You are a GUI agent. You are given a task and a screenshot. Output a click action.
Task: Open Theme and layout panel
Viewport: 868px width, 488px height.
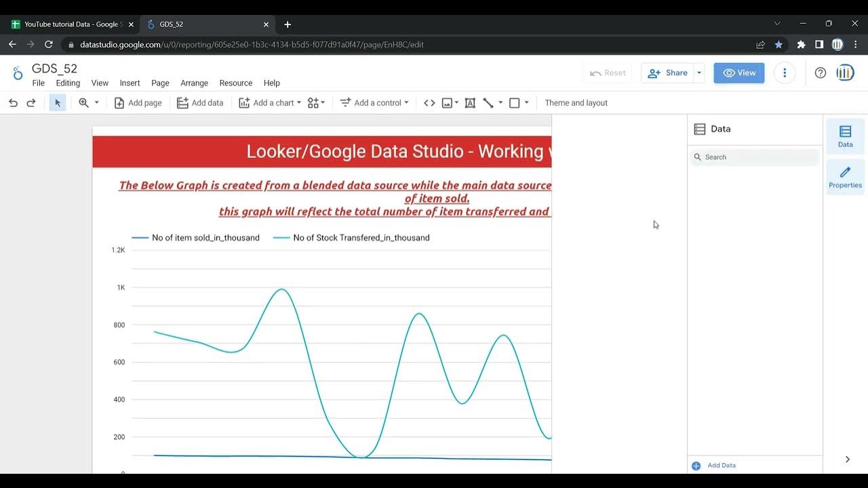(576, 103)
